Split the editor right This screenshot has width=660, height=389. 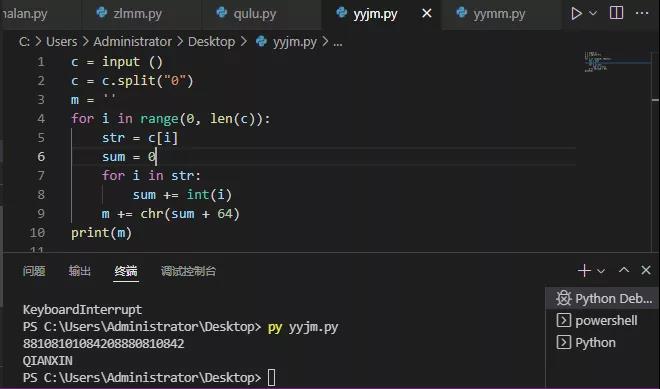point(616,13)
